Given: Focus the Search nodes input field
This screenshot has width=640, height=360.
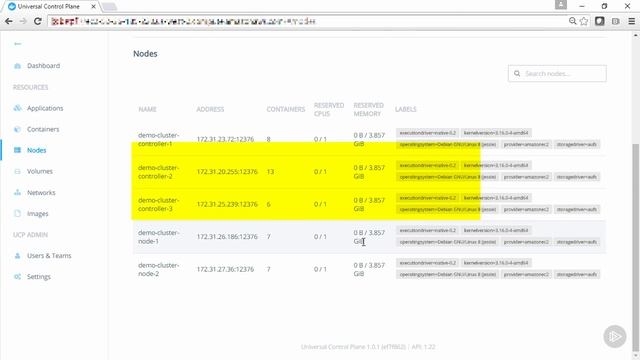Looking at the screenshot, I should 557,73.
